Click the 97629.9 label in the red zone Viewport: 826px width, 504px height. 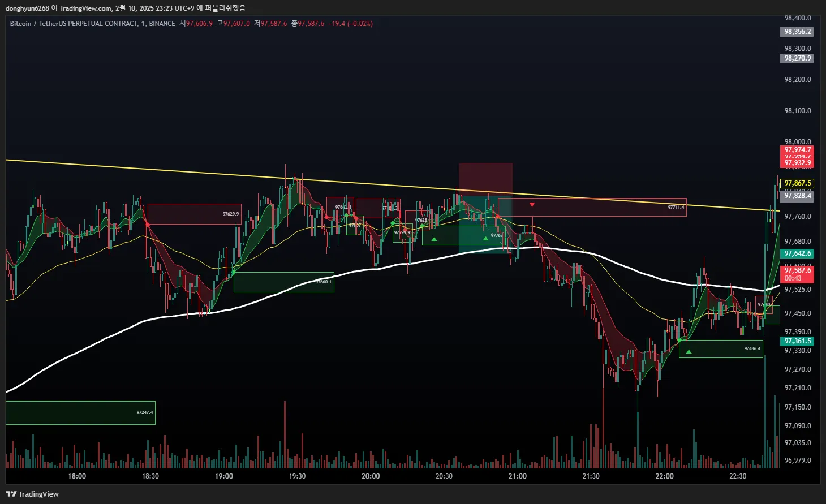click(x=231, y=214)
